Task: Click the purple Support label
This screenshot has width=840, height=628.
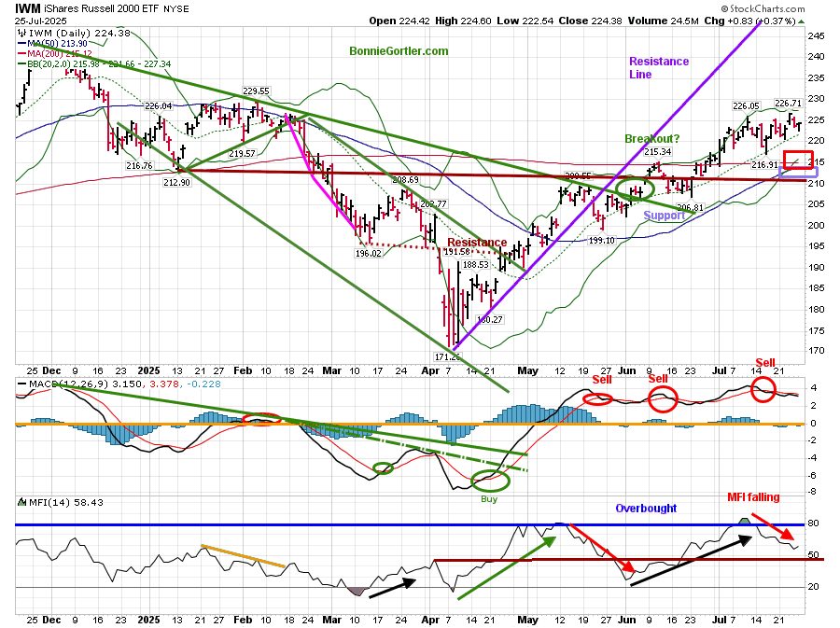Action: tap(664, 216)
